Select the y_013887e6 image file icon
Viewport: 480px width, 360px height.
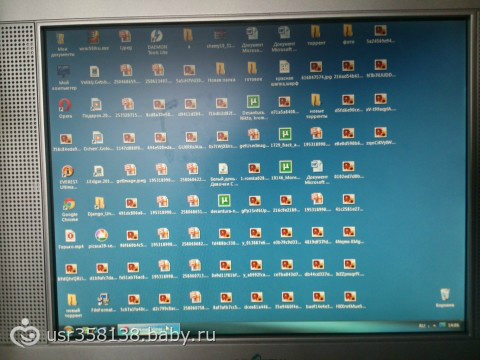click(256, 237)
